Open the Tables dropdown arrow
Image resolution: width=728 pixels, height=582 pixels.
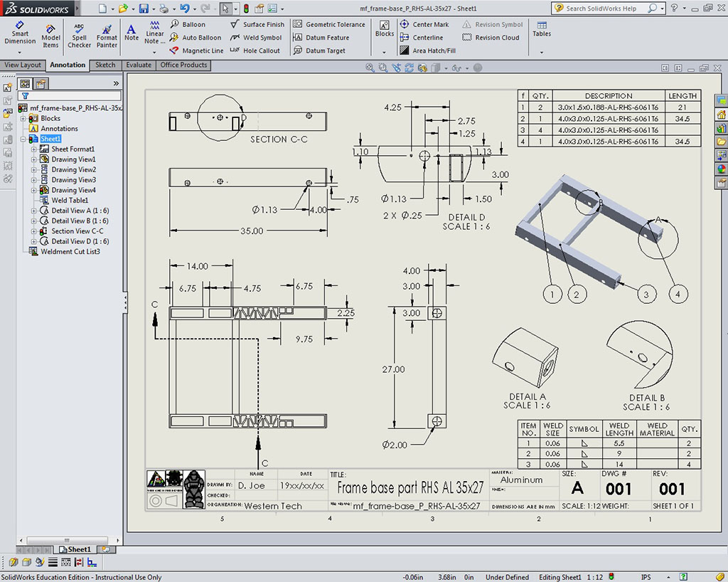coord(541,52)
